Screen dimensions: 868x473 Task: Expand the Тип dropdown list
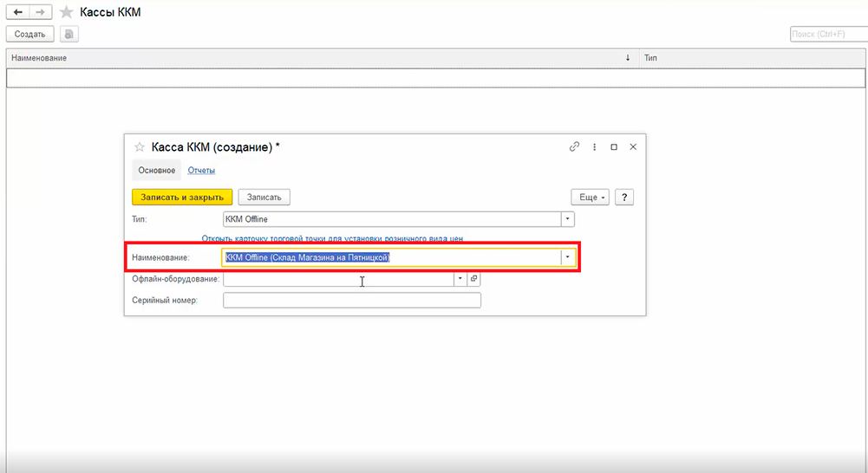(567, 219)
